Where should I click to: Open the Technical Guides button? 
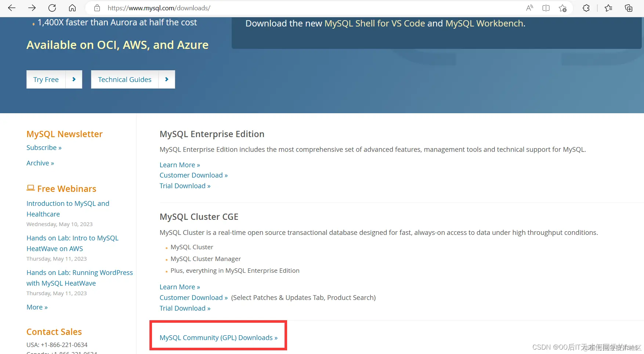click(x=125, y=79)
